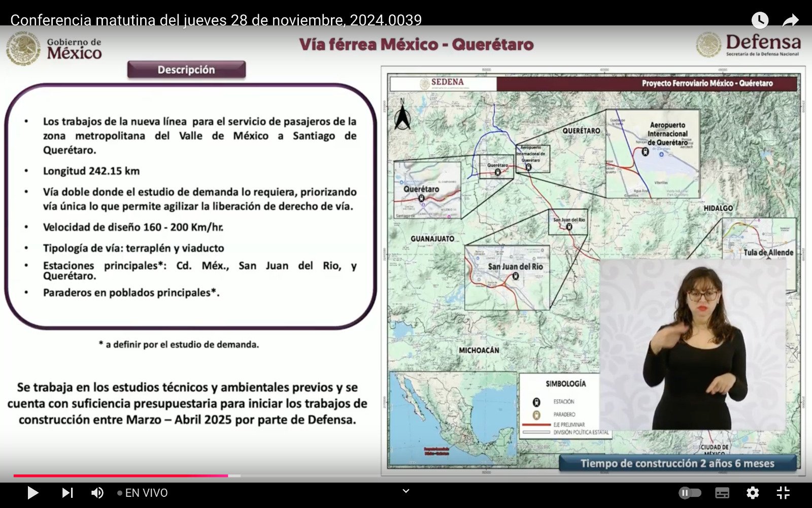Click the SEDENA header on the map
The width and height of the screenshot is (812, 508).
tap(443, 83)
